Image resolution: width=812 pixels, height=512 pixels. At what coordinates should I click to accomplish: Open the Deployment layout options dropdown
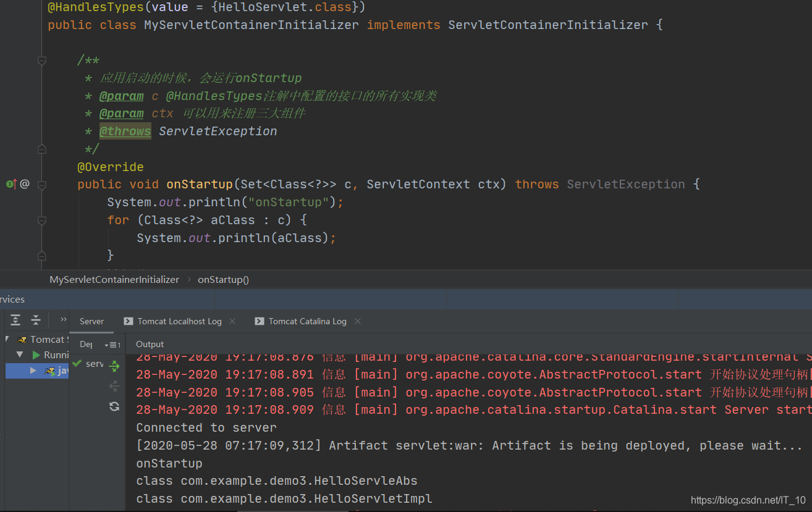click(112, 345)
